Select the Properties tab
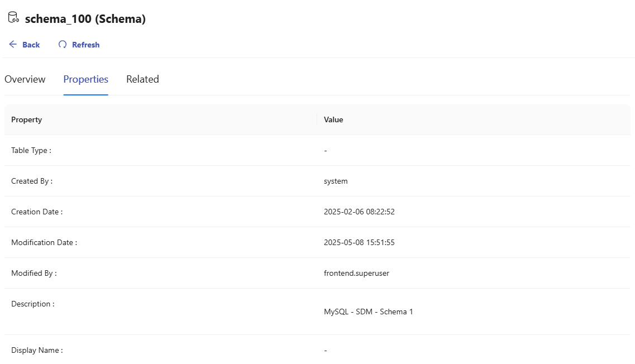The height and width of the screenshot is (364, 635). [85, 79]
